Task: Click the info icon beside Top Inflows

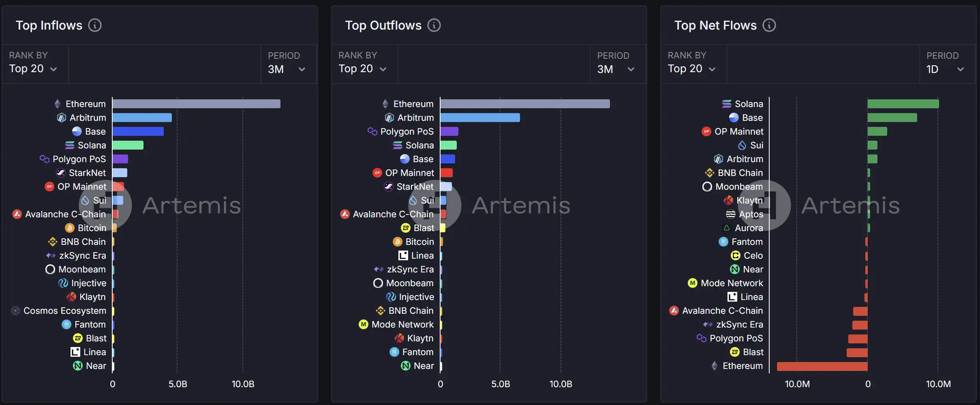Action: coord(95,26)
